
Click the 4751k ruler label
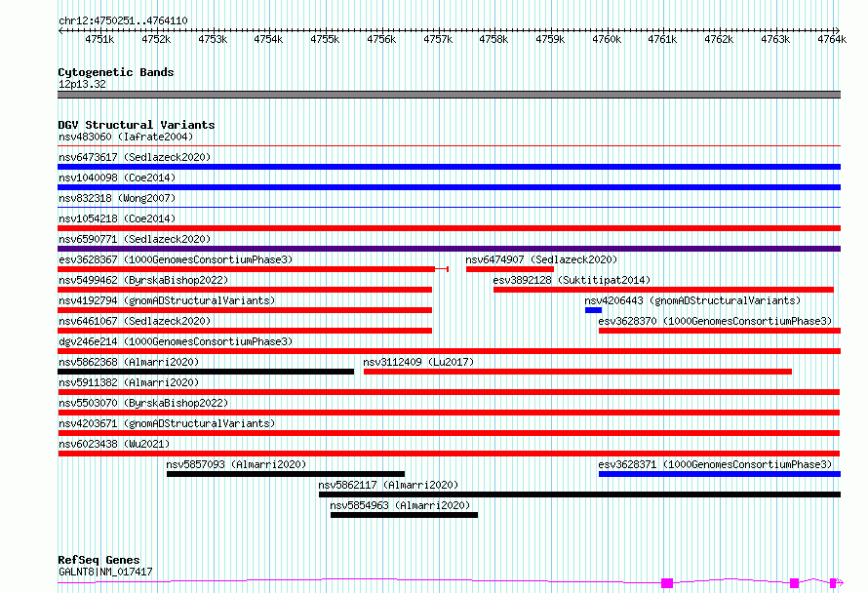click(99, 39)
